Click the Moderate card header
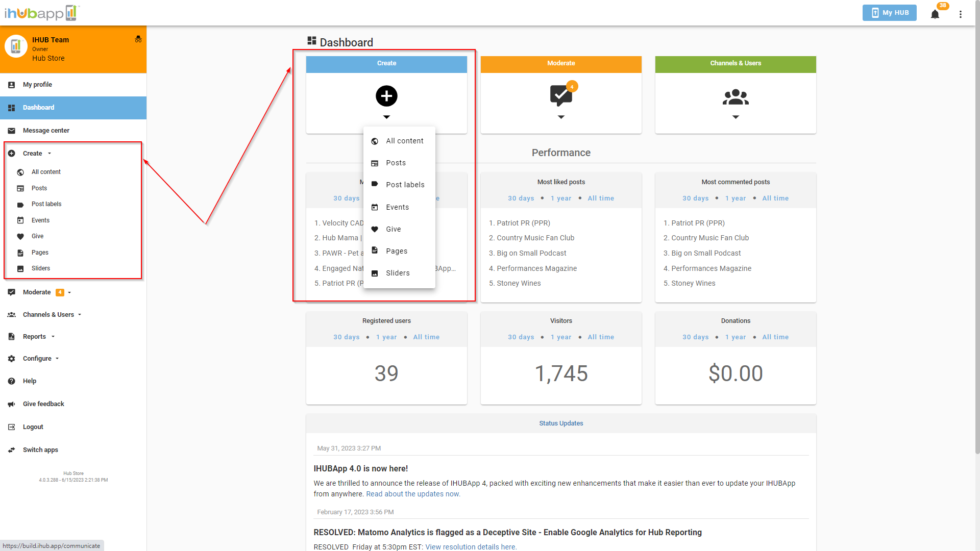The height and width of the screenshot is (551, 980). pos(561,64)
